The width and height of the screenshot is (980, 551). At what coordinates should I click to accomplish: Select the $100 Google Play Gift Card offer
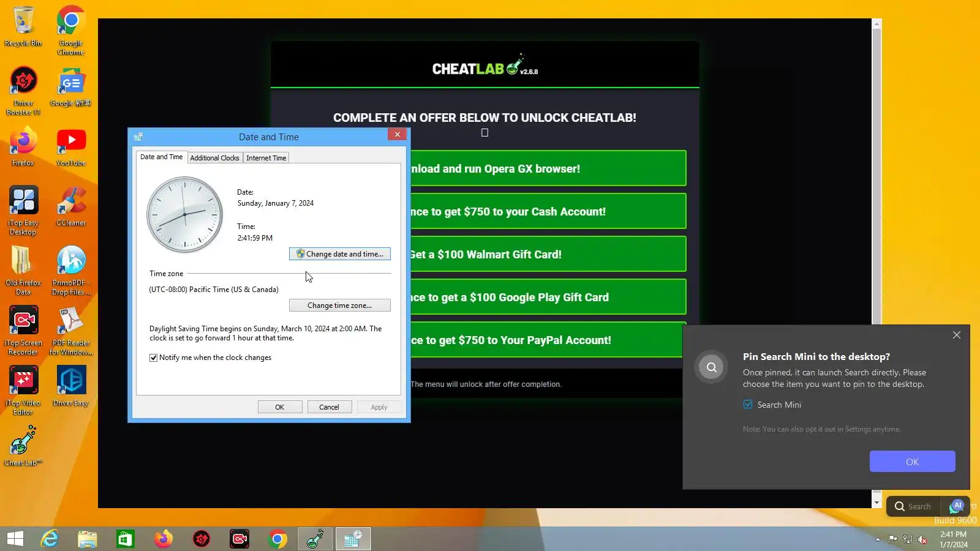(548, 297)
